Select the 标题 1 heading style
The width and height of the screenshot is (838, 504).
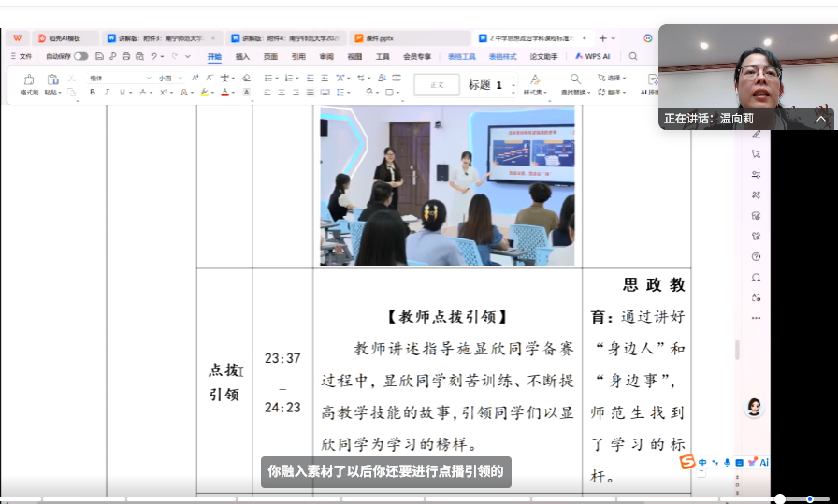click(x=485, y=85)
